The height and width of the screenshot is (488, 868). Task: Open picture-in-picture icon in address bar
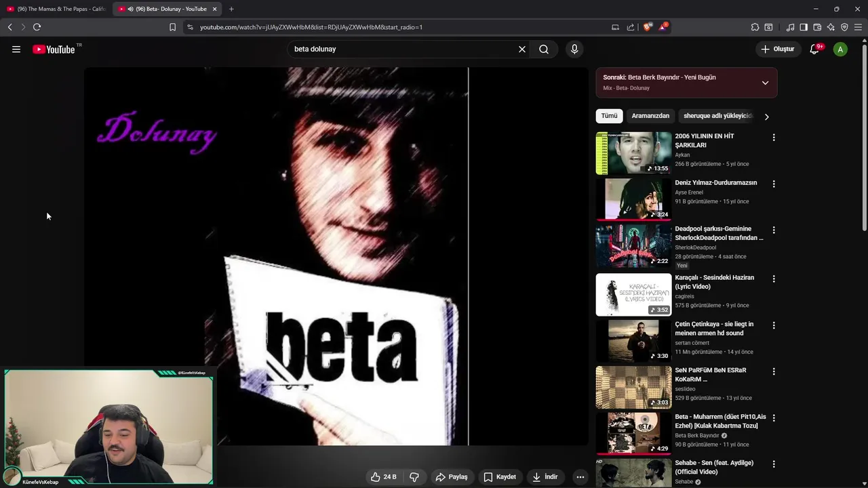(x=615, y=27)
